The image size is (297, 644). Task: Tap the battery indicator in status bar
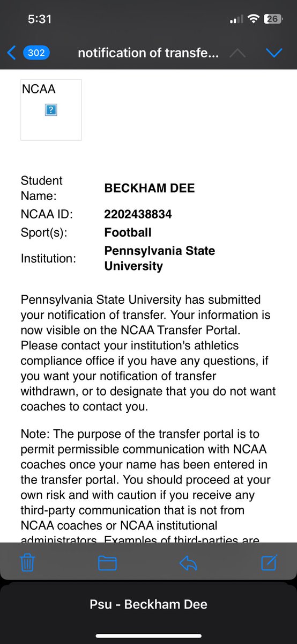pyautogui.click(x=273, y=19)
